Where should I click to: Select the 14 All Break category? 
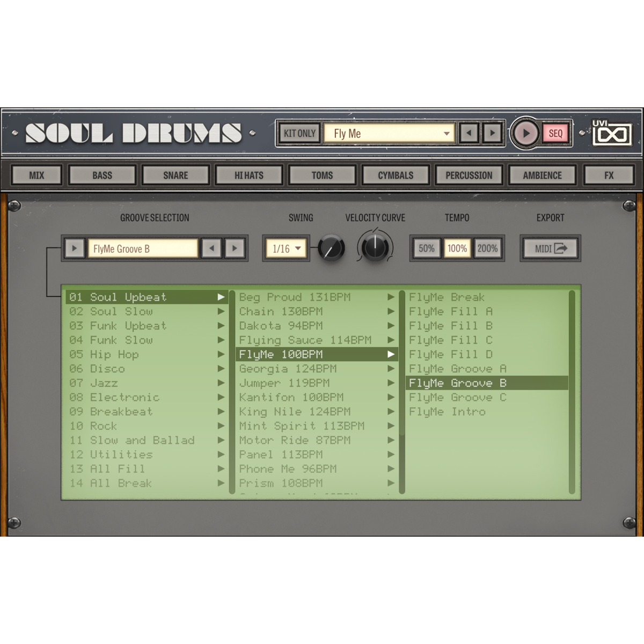pos(147,483)
